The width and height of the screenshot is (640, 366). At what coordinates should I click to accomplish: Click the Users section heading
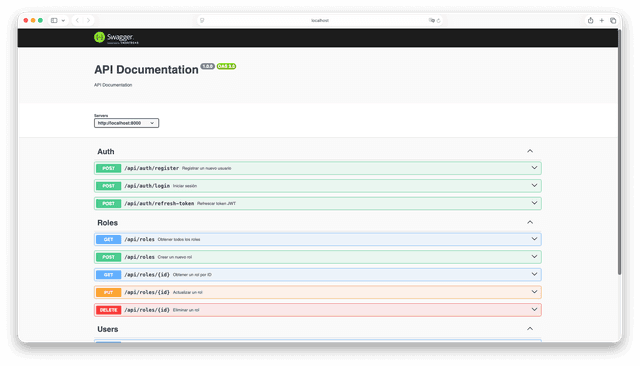[x=108, y=329]
